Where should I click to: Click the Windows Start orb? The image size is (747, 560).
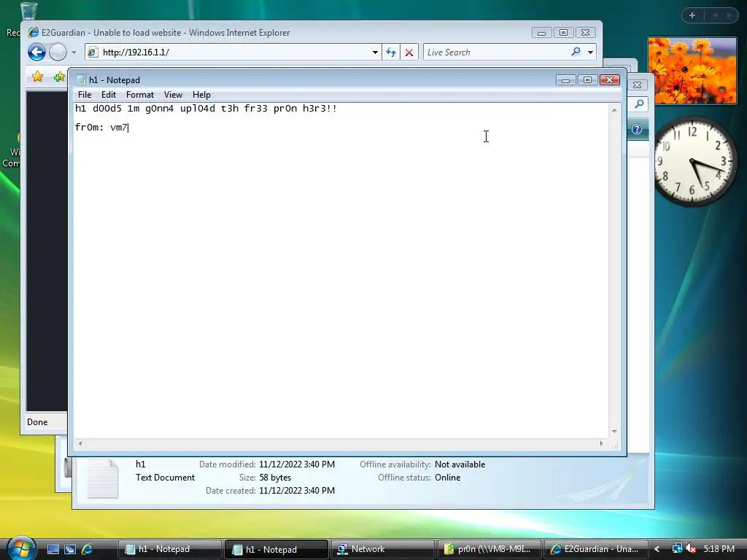coord(21,548)
